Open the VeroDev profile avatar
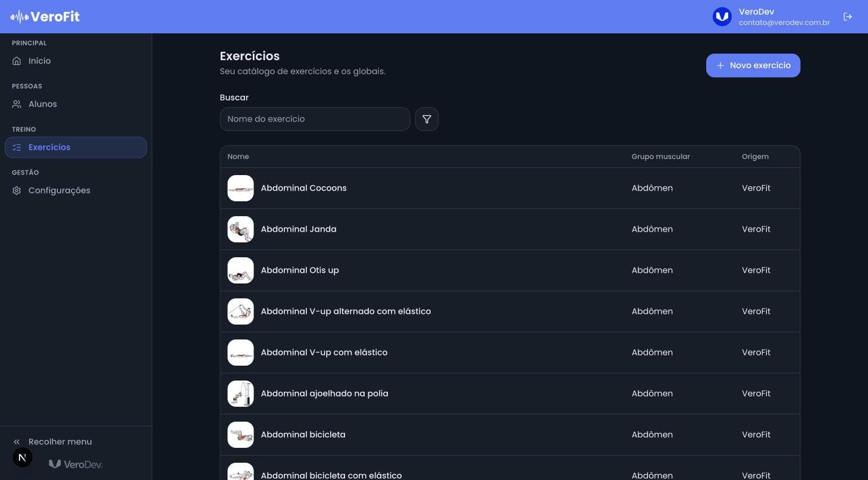Screen dimensions: 868x480 point(722,17)
